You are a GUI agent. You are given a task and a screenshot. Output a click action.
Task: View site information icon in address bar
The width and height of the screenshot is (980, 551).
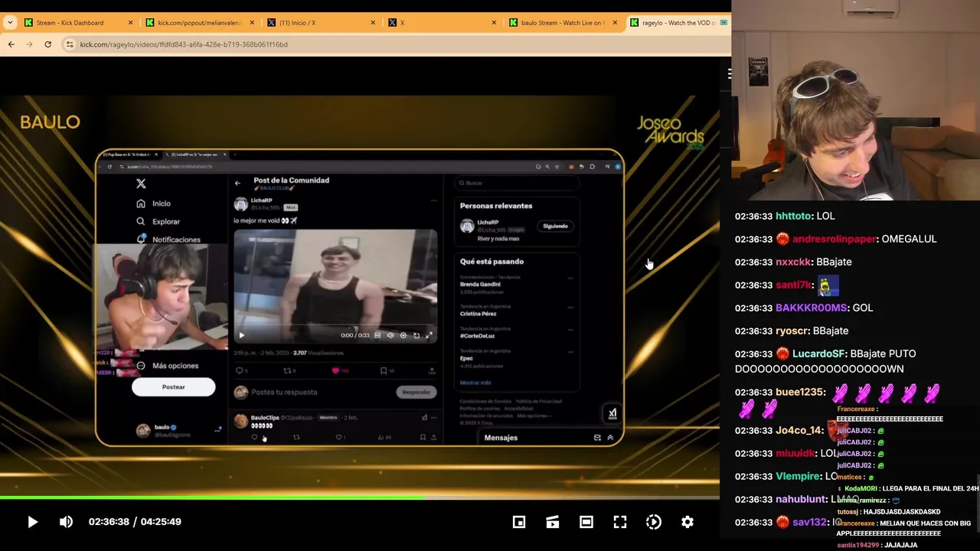point(70,44)
